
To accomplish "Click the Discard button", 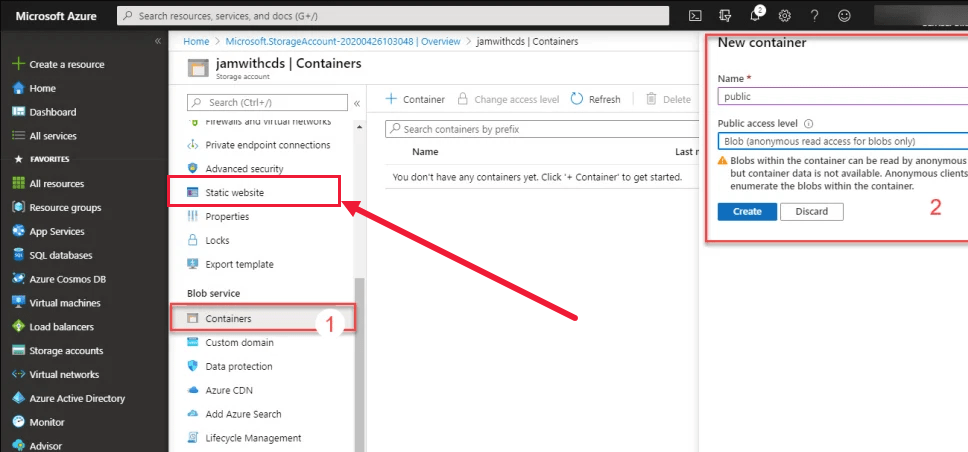I will 811,211.
